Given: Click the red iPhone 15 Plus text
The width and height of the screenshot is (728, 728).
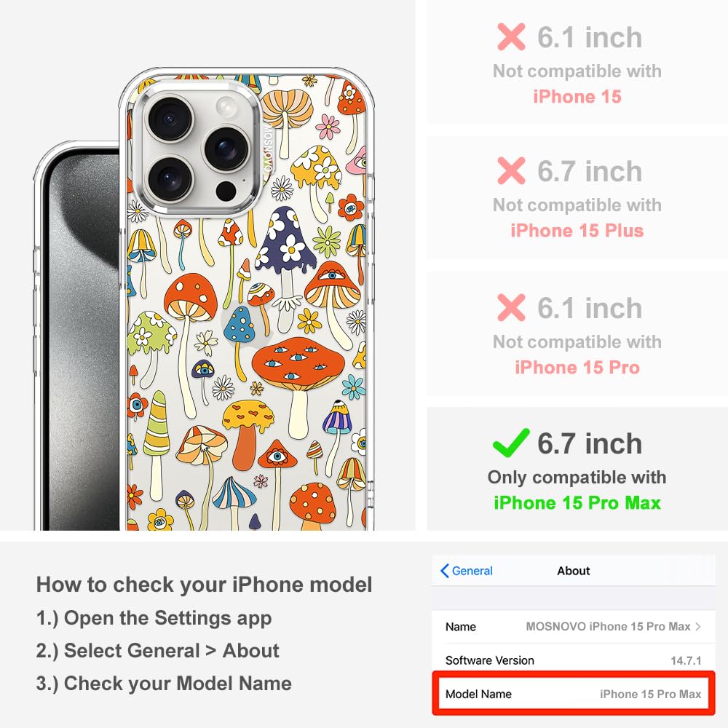Looking at the screenshot, I should pyautogui.click(x=577, y=230).
